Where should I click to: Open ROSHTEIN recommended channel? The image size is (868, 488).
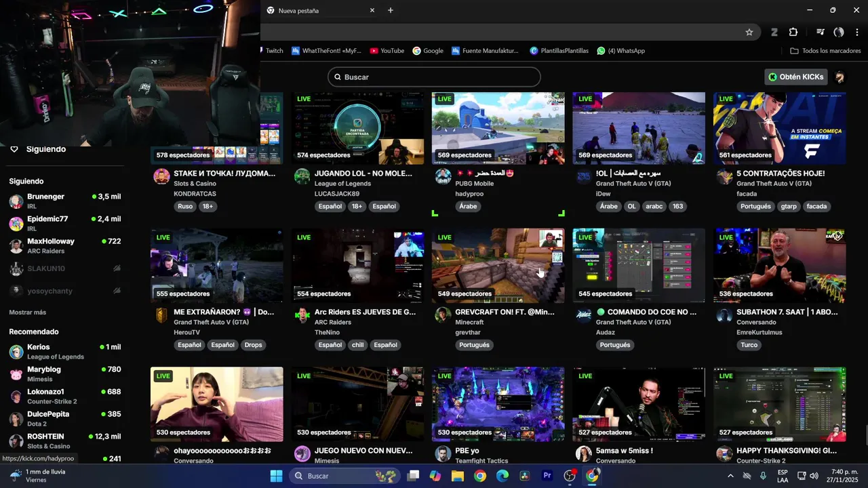click(x=65, y=441)
